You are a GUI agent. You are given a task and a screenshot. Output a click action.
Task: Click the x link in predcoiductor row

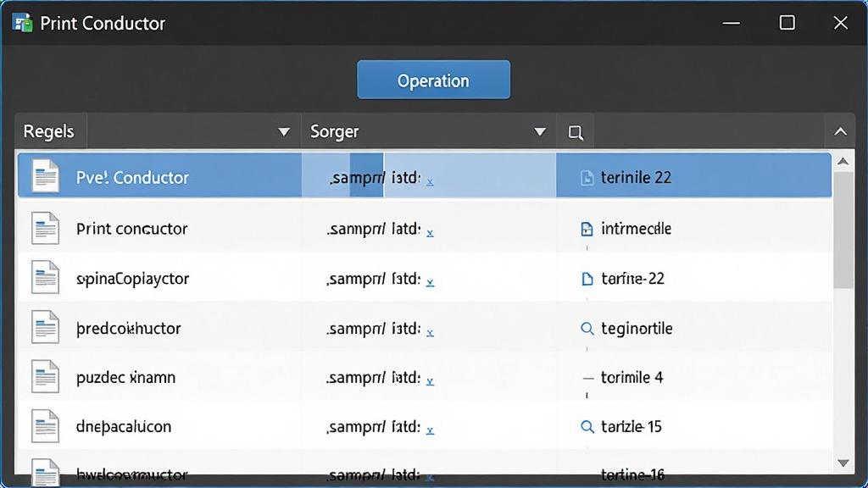pyautogui.click(x=430, y=332)
